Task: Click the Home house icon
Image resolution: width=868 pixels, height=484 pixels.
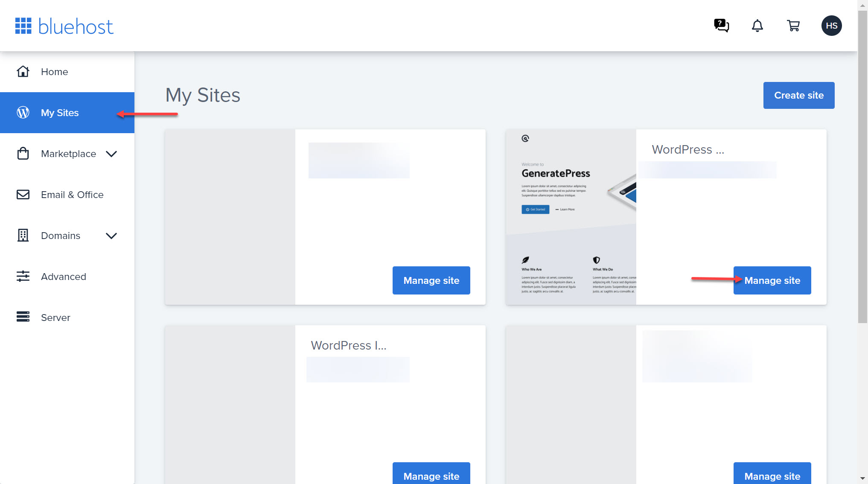Action: coord(23,71)
